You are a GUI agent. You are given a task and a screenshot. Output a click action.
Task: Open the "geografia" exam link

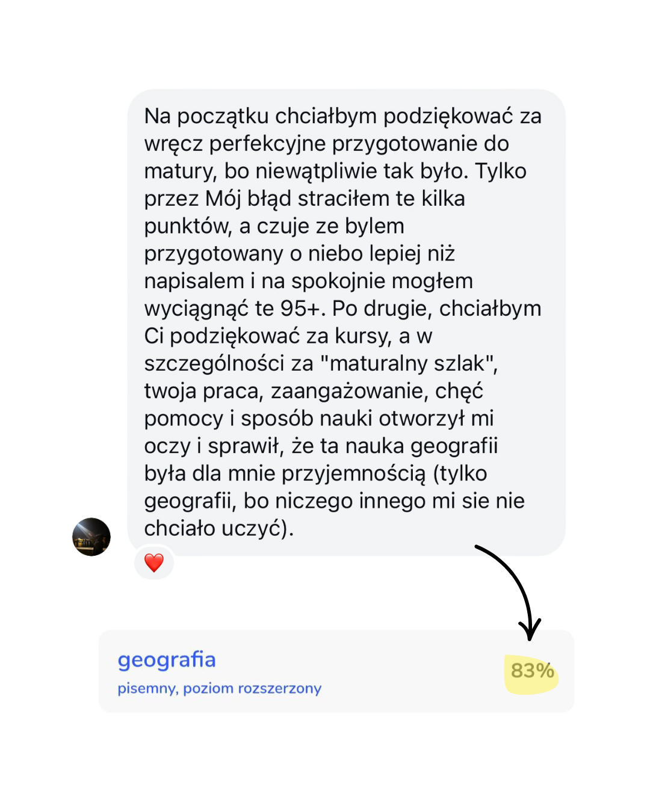coord(167,660)
